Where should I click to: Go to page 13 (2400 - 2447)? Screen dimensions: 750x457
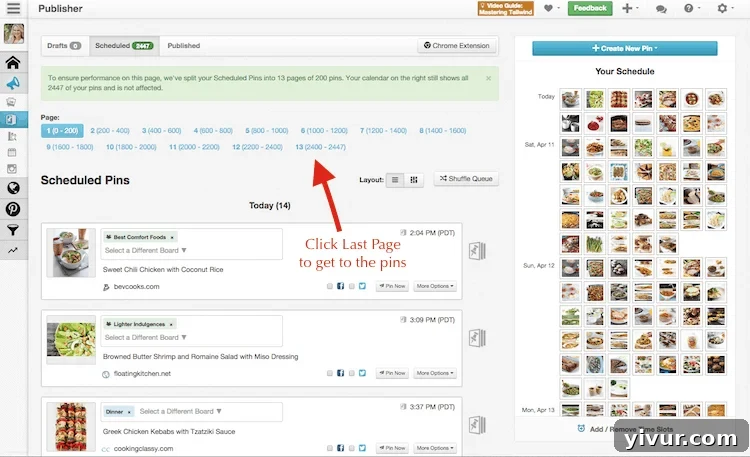pyautogui.click(x=320, y=147)
